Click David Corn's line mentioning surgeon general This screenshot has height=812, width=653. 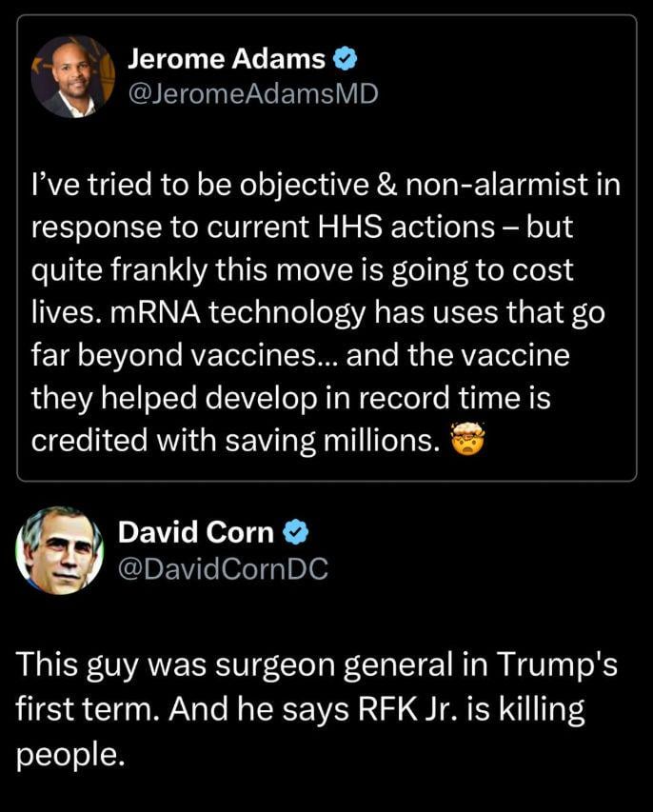316,665
